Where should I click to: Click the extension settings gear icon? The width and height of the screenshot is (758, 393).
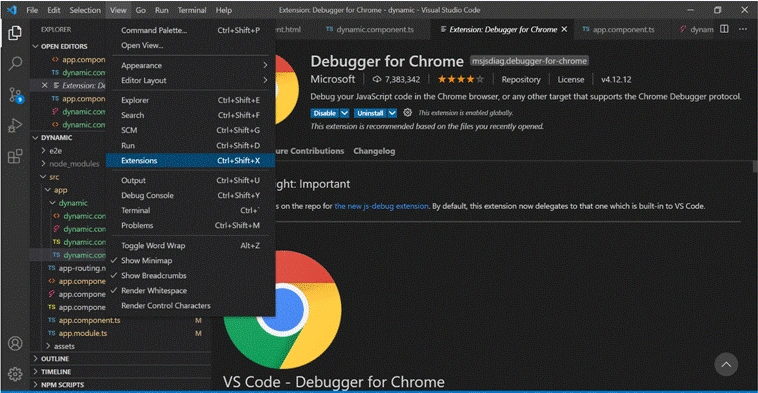click(x=408, y=113)
